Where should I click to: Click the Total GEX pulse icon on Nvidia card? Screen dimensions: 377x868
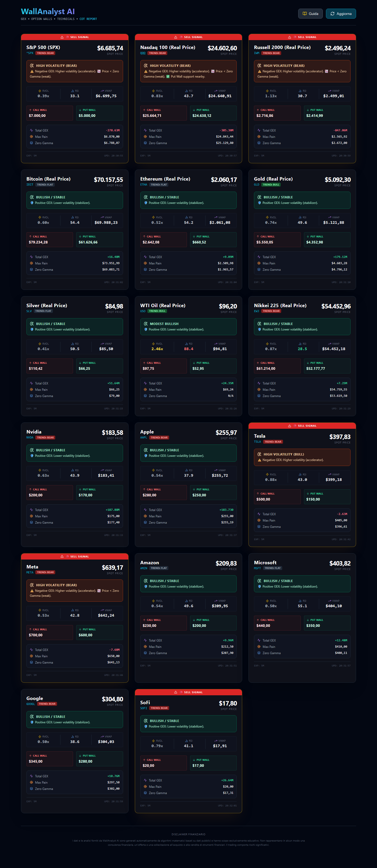(x=31, y=509)
